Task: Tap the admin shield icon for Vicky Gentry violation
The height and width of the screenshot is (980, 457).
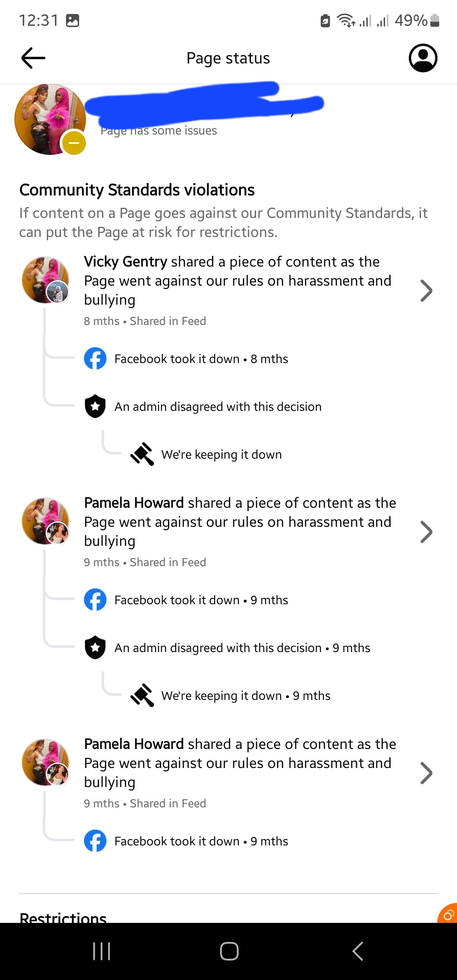Action: [x=95, y=407]
